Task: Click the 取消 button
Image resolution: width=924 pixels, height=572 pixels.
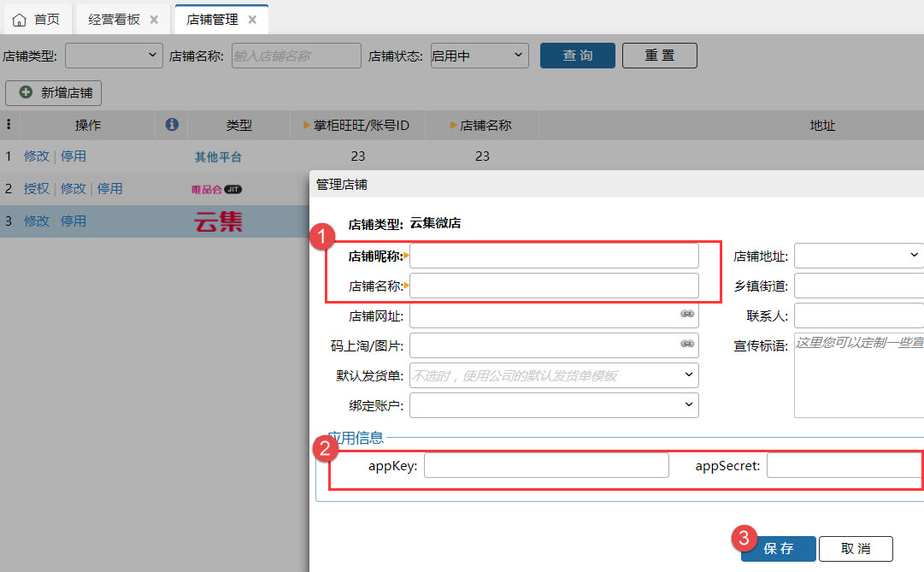Action: point(856,549)
